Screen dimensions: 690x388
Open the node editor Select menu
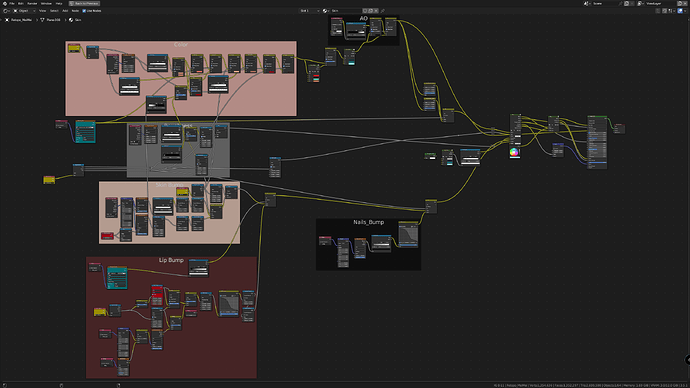[x=54, y=11]
